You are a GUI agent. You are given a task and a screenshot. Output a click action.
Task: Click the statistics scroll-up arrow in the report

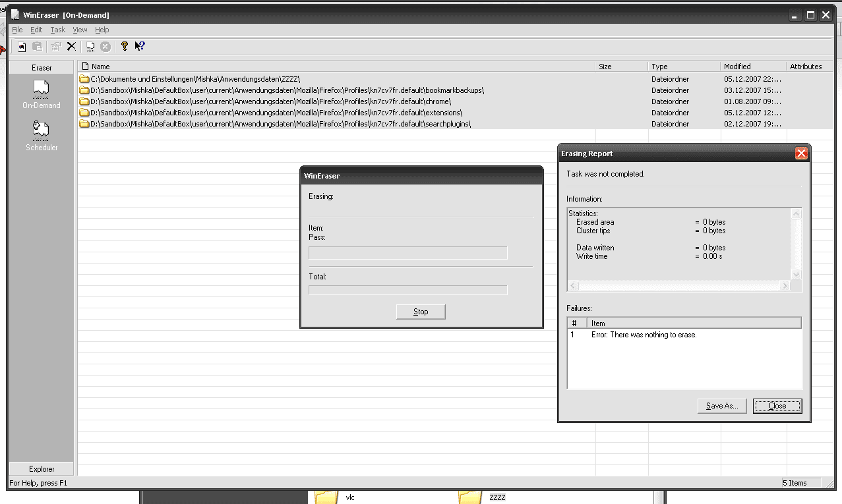[x=796, y=214]
